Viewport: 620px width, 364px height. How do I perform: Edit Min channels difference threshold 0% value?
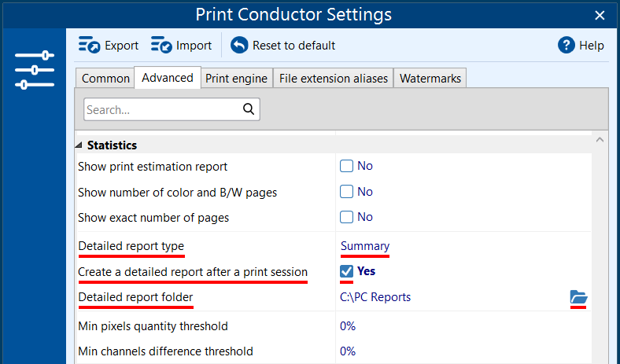(x=348, y=351)
